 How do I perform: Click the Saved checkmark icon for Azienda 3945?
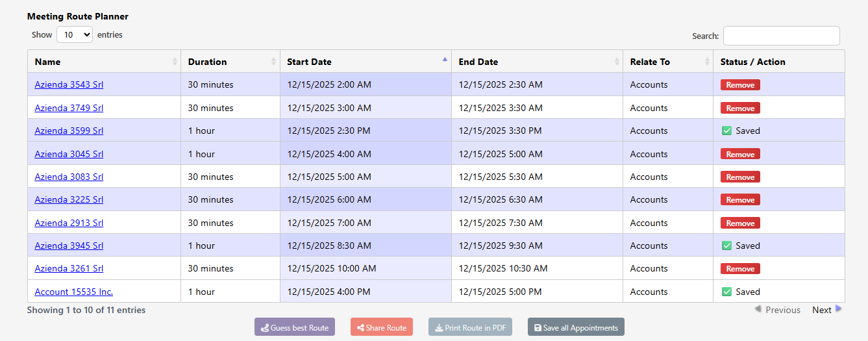click(727, 246)
